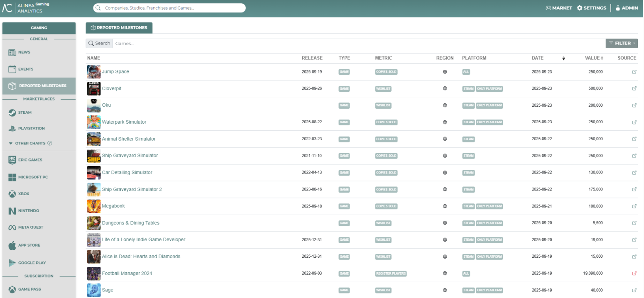Focus the top global search field

pos(169,8)
